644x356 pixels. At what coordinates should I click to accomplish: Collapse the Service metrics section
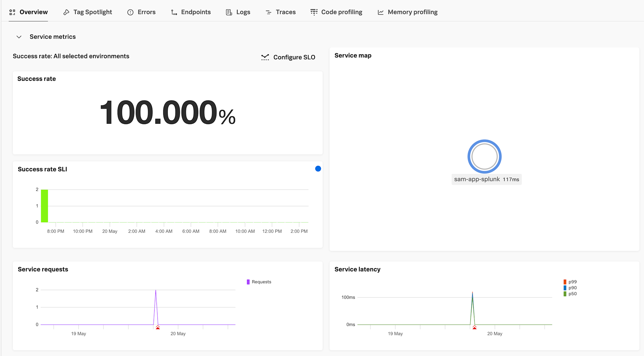pos(19,37)
